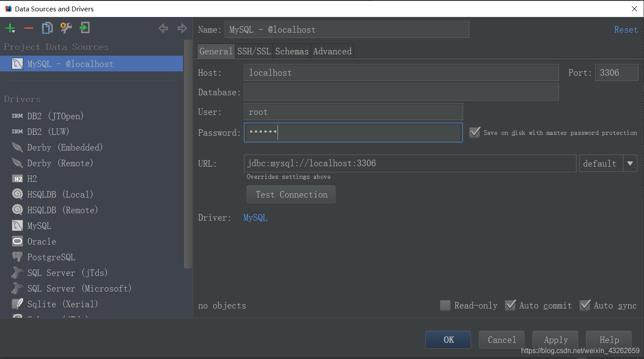Image resolution: width=644 pixels, height=359 pixels.
Task: Click the forward arrow navigation icon
Action: click(182, 28)
